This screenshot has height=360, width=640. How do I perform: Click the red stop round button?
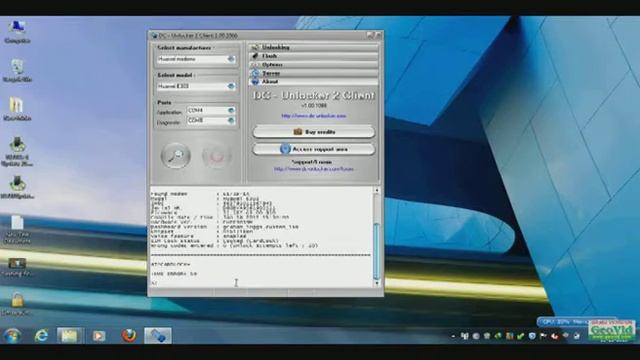pyautogui.click(x=216, y=156)
